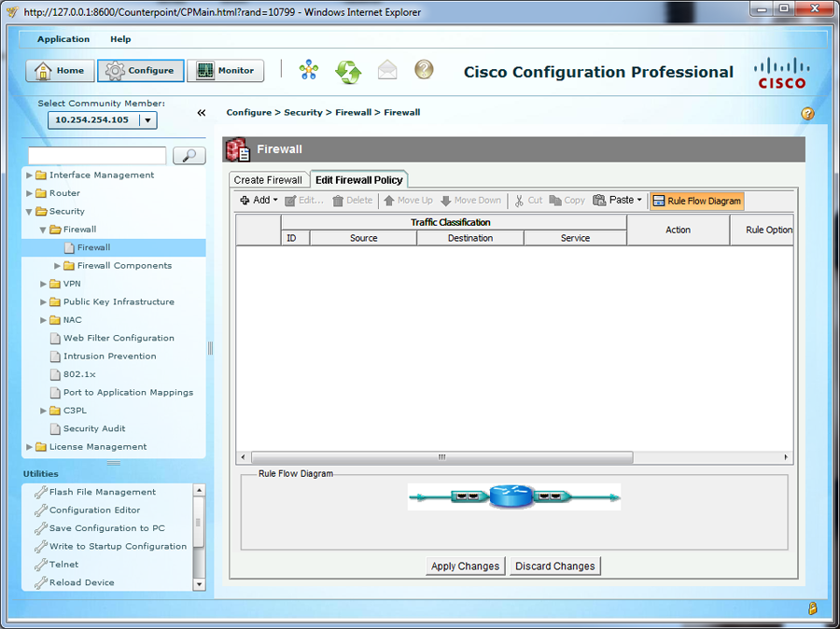
Task: Collapse the Firewall folder in tree
Action: point(43,230)
